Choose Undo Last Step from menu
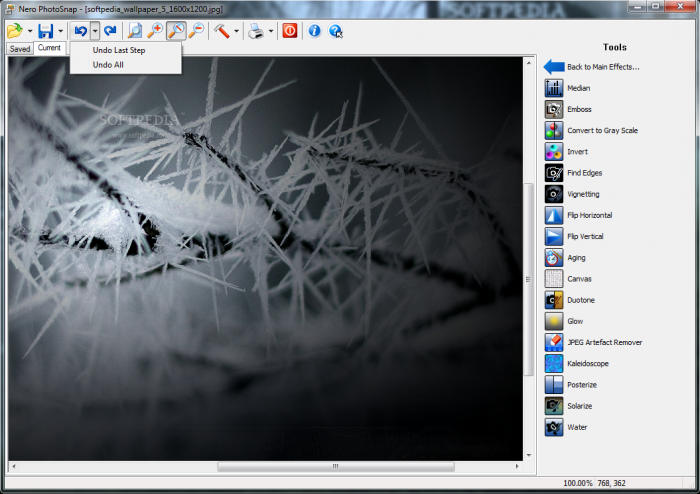Viewport: 700px width, 494px height. click(x=119, y=50)
